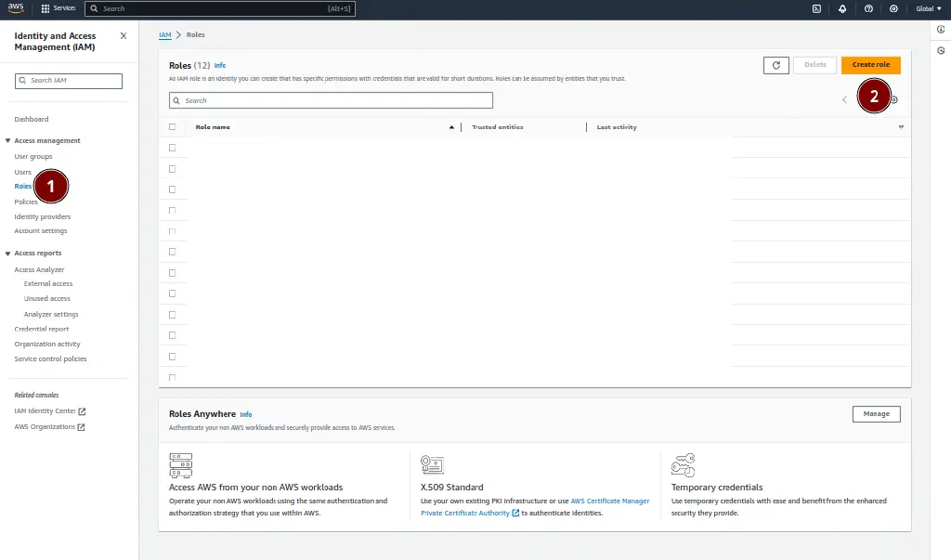
Task: Open Info link next to Roles heading
Action: [x=219, y=66]
